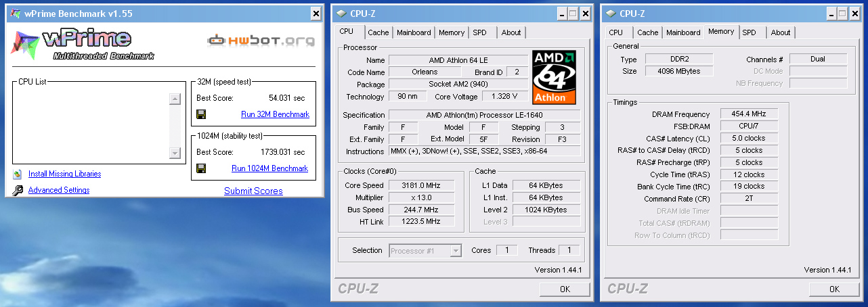Click CPU-Z Memory window title icon

610,14
